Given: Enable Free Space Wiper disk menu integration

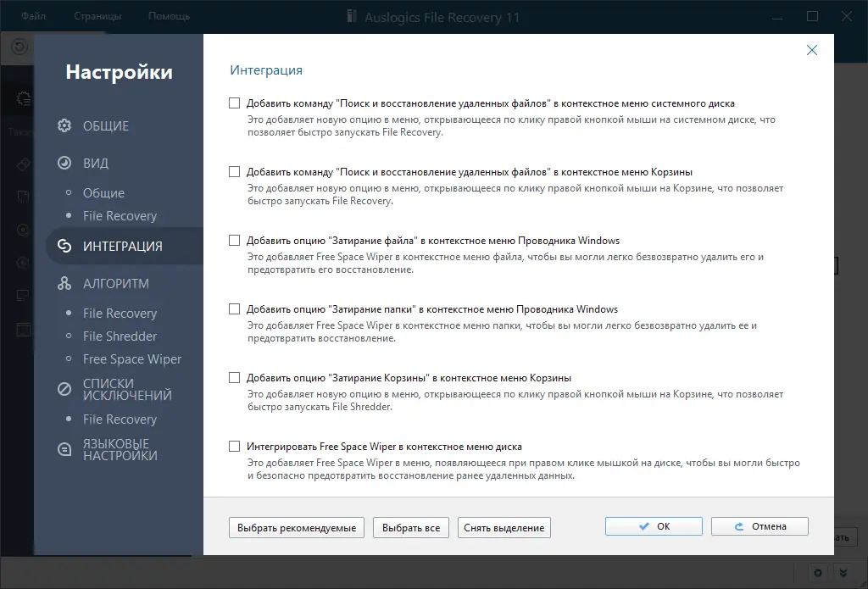Looking at the screenshot, I should coord(235,445).
